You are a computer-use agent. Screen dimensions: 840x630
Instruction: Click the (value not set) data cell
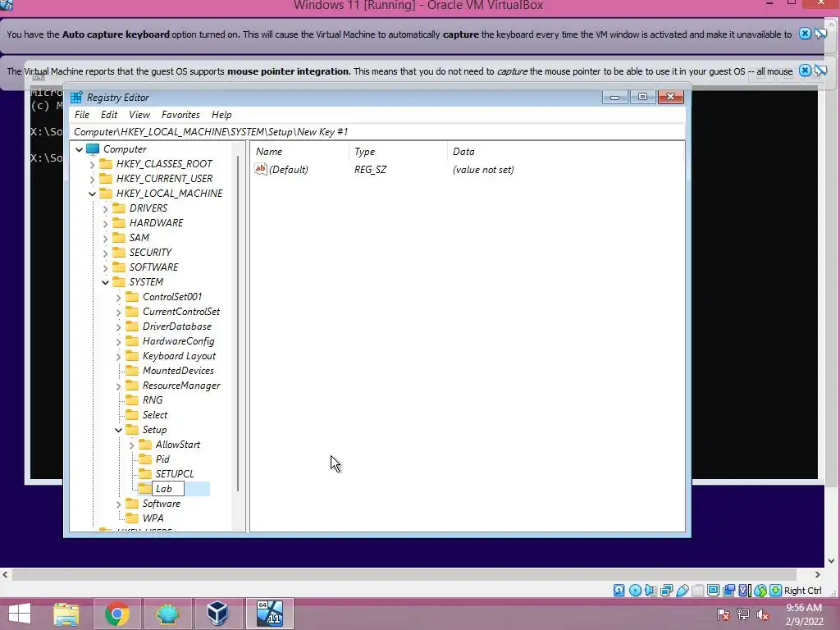point(483,170)
